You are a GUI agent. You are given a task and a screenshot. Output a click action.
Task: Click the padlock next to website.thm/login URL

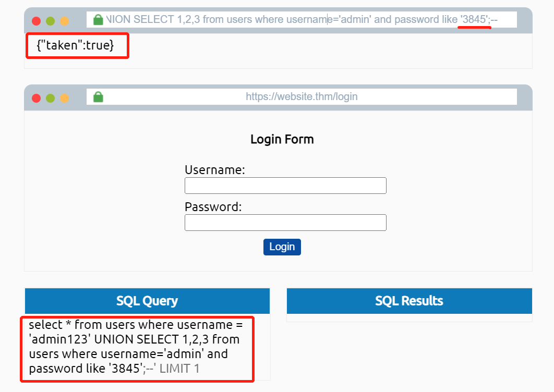(98, 97)
